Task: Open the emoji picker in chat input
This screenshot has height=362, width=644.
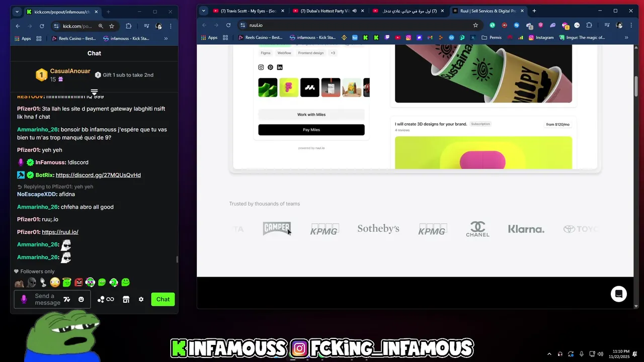Action: [x=81, y=299]
